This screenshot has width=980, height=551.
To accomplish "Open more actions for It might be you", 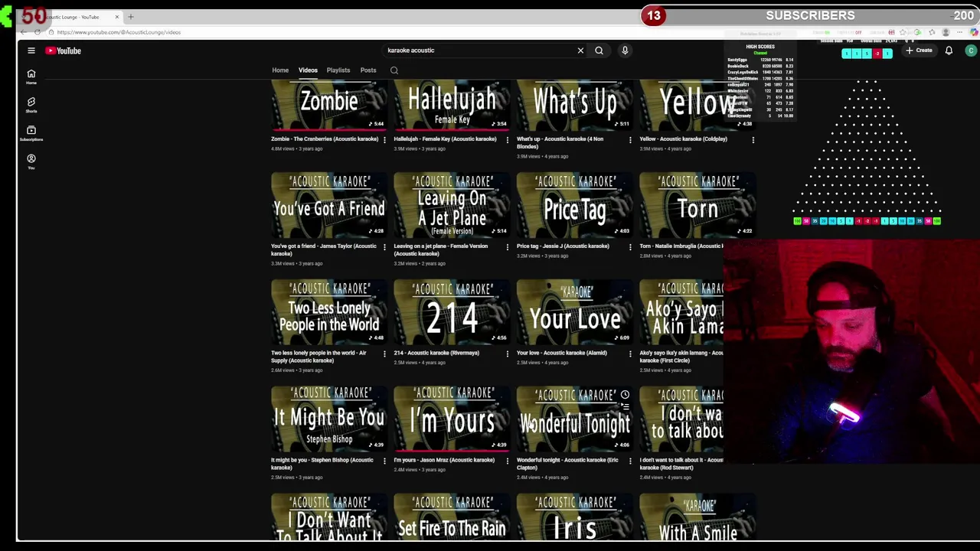I will point(384,461).
